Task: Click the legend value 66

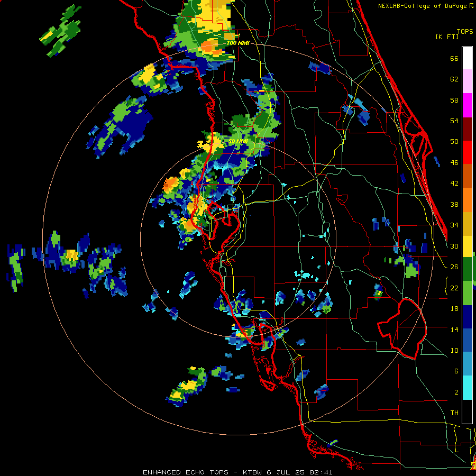Action: [454, 59]
